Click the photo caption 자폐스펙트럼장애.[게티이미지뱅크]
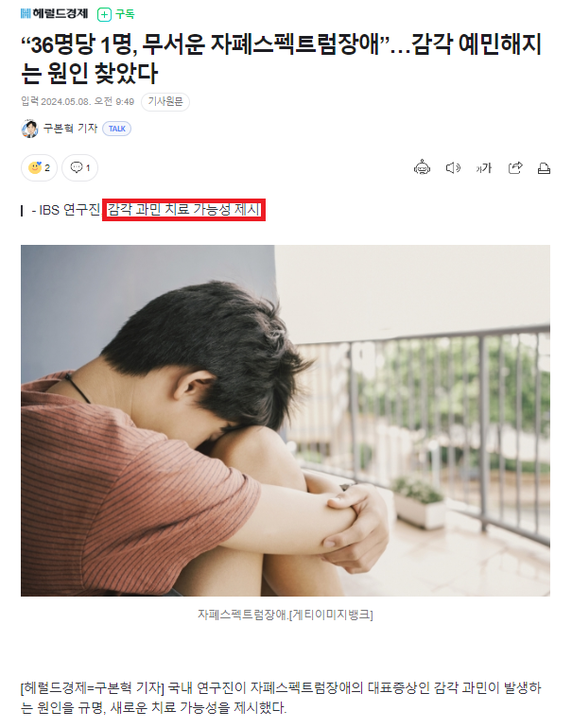The image size is (572, 728). tap(286, 615)
